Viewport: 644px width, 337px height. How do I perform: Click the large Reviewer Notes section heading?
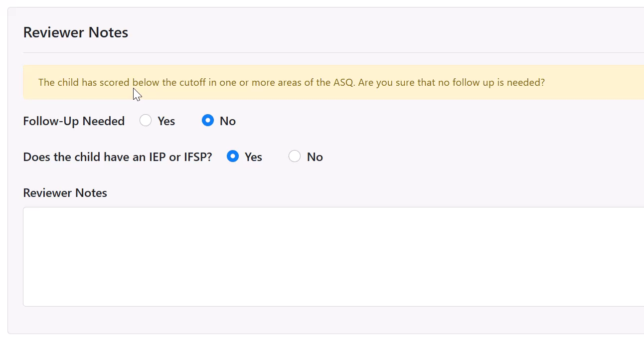pyautogui.click(x=76, y=32)
